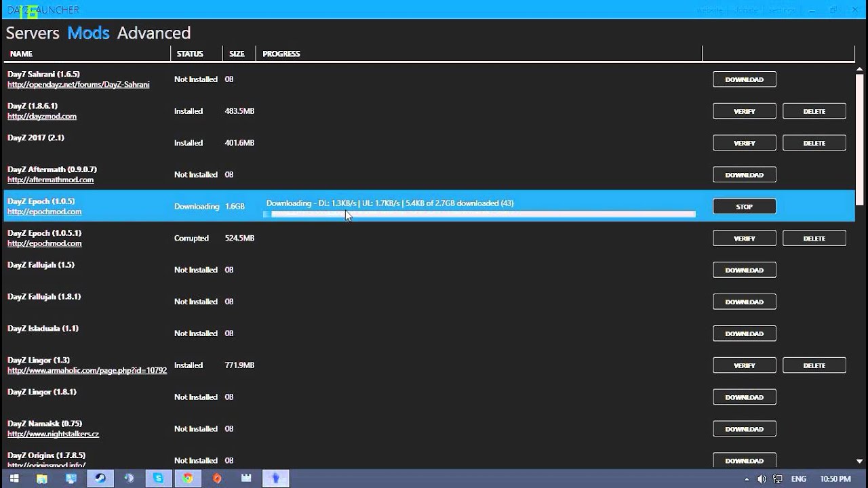
Task: Open the 10:50 PM clock
Action: pyautogui.click(x=835, y=479)
